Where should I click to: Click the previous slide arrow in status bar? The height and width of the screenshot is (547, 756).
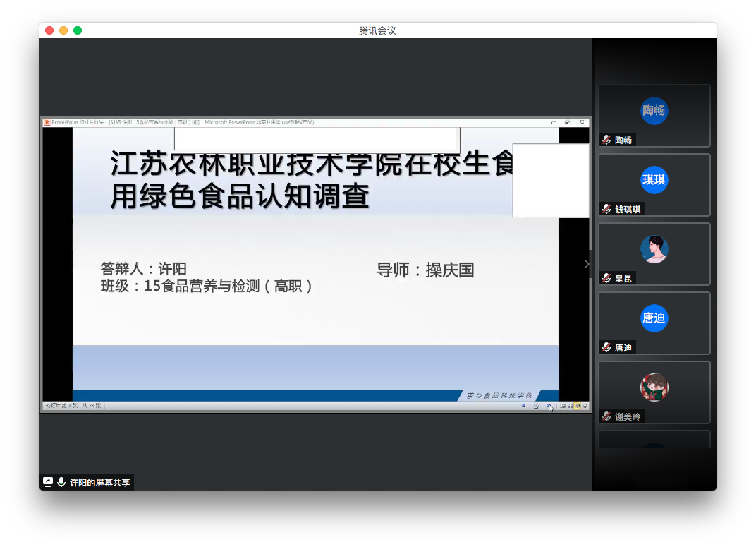523,406
